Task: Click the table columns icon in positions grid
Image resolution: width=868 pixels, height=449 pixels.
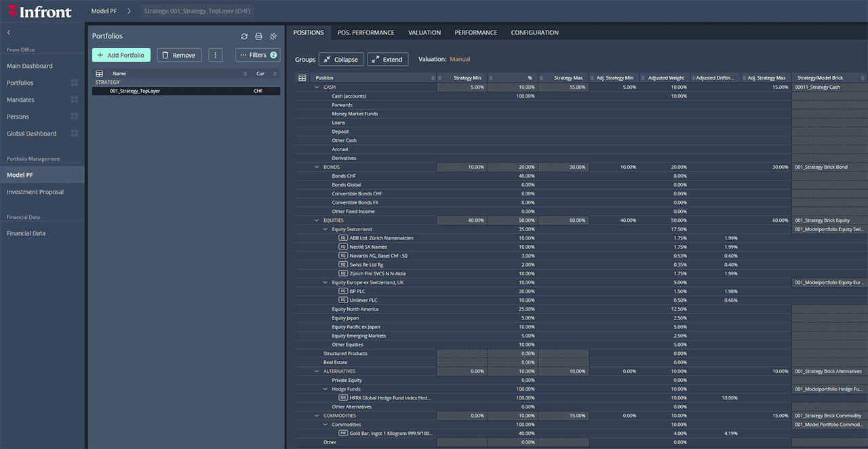Action: click(302, 78)
